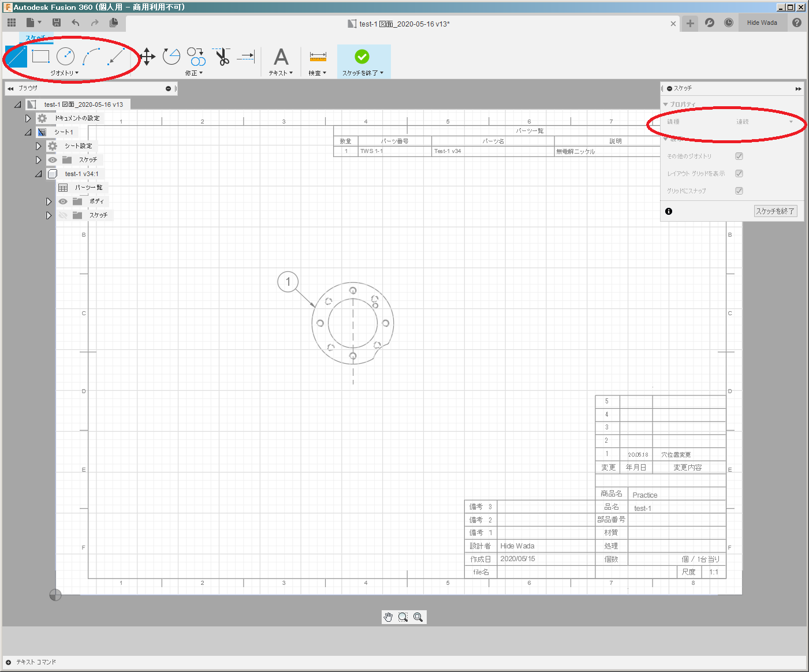Viewport: 809px width, 672px height.
Task: Collapse the シート1 node
Action: 28,132
